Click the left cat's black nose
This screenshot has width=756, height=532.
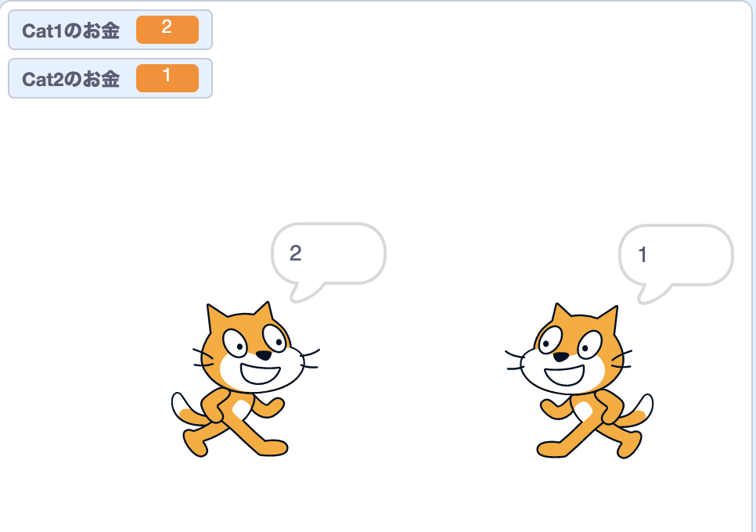click(x=263, y=355)
